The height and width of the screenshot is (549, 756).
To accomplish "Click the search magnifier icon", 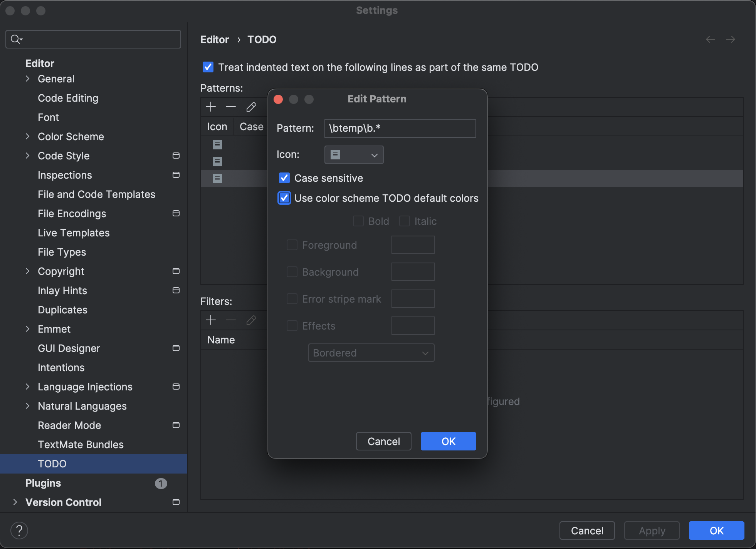I will point(16,39).
